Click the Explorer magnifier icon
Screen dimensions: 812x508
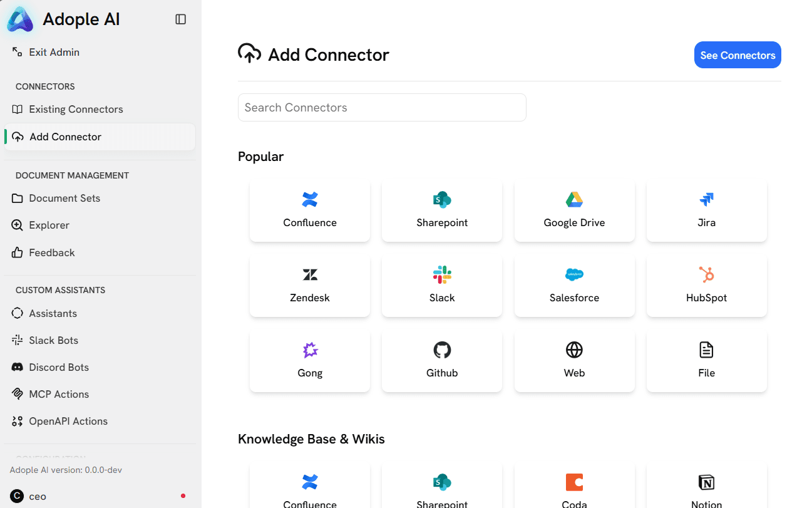(x=18, y=225)
